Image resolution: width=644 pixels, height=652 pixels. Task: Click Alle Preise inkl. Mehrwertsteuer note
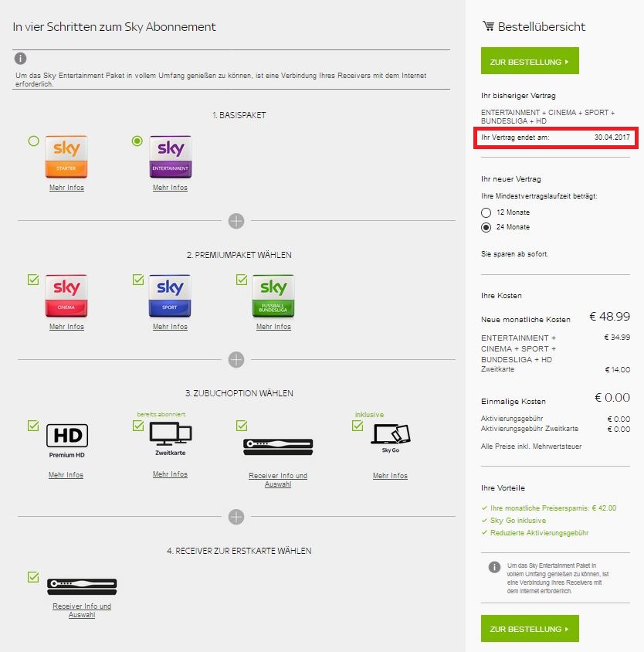(x=531, y=447)
